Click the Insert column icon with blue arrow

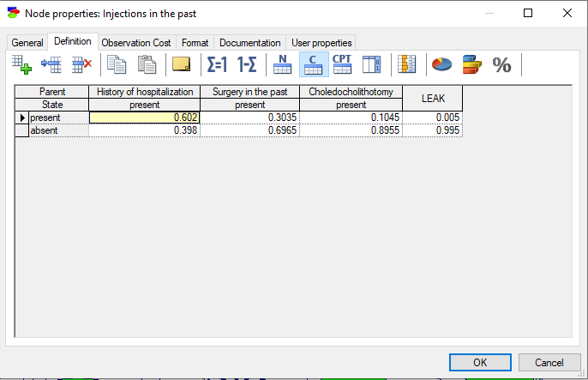point(51,64)
